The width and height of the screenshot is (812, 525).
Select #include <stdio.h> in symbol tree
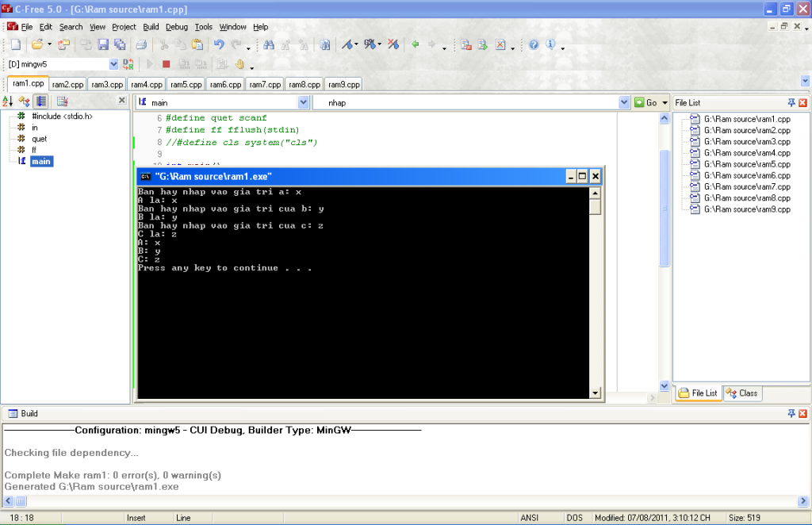tap(62, 117)
